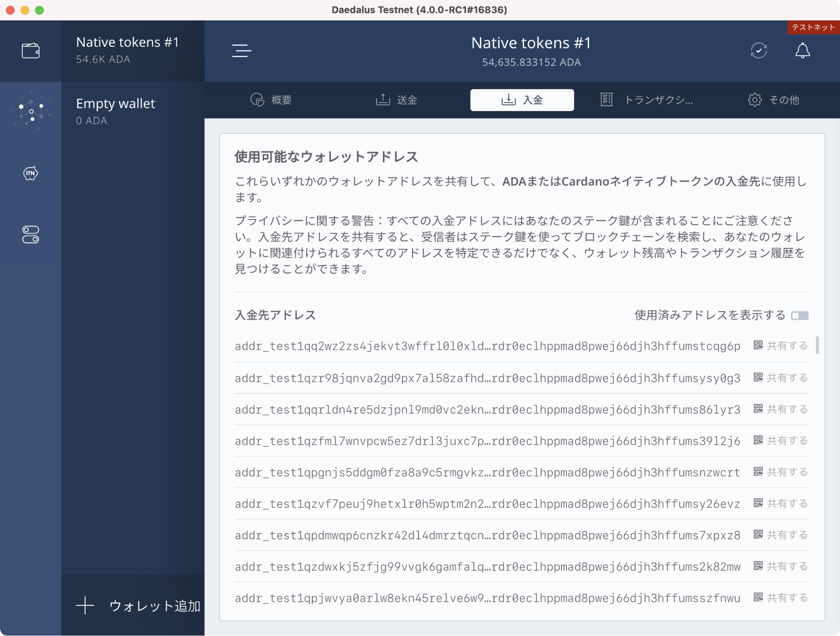Click address text addr_test1qpdmwqp6cnzkr42dl4dmrztqcn…
The height and width of the screenshot is (636, 840).
tap(487, 535)
